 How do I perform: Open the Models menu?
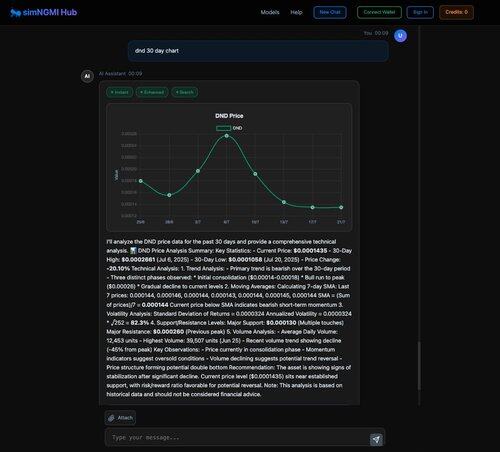270,12
